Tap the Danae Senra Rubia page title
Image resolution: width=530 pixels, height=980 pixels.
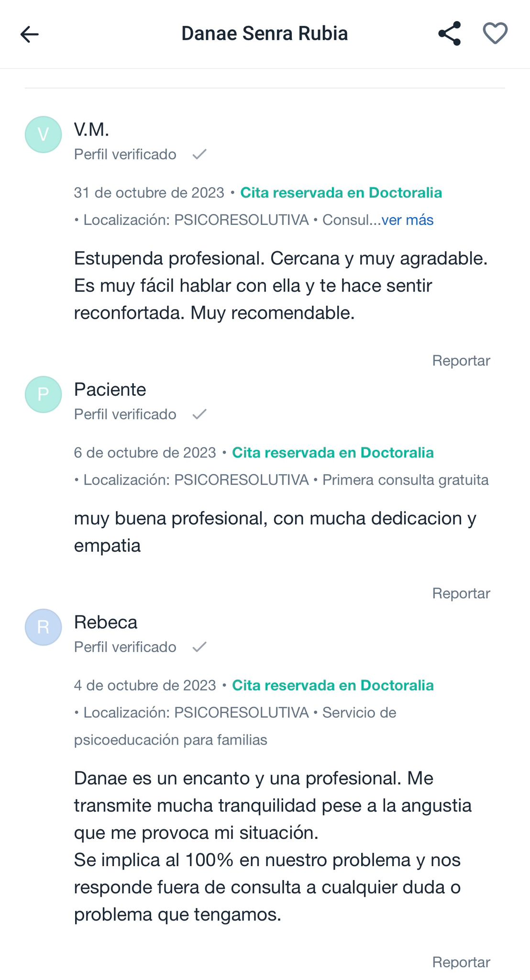265,33
